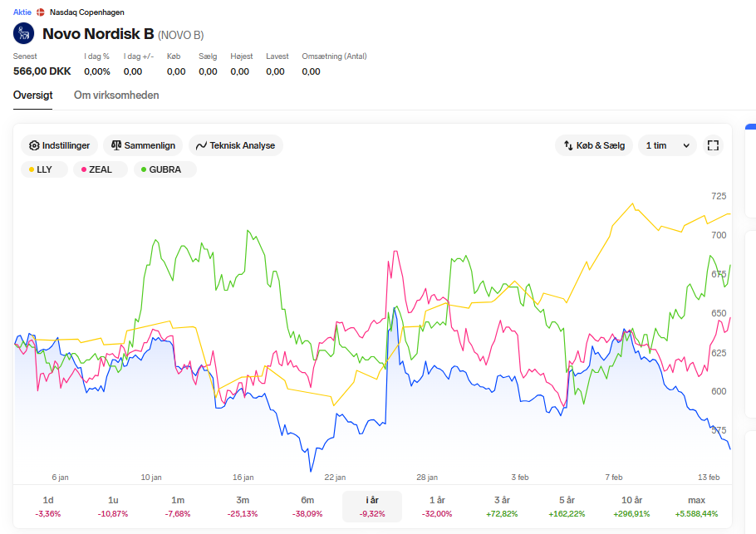
Task: Click the (NOVO B) ticker text
Action: click(181, 35)
